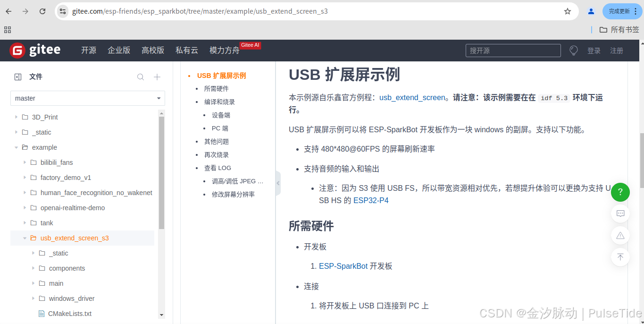Viewport: 644px width, 324px height.
Task: Follow the ESP32-P4 link
Action: tap(371, 200)
